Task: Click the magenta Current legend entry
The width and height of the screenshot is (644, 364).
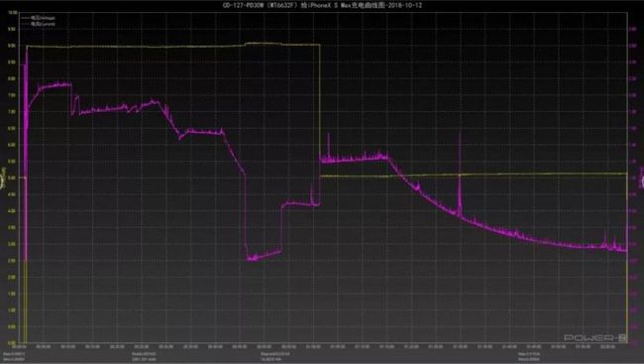Action: [39, 24]
